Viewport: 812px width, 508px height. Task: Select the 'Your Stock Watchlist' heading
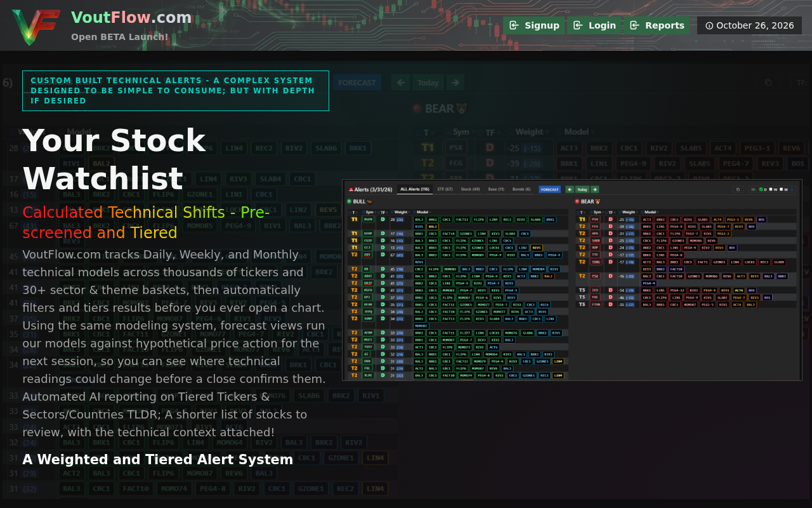(x=114, y=159)
